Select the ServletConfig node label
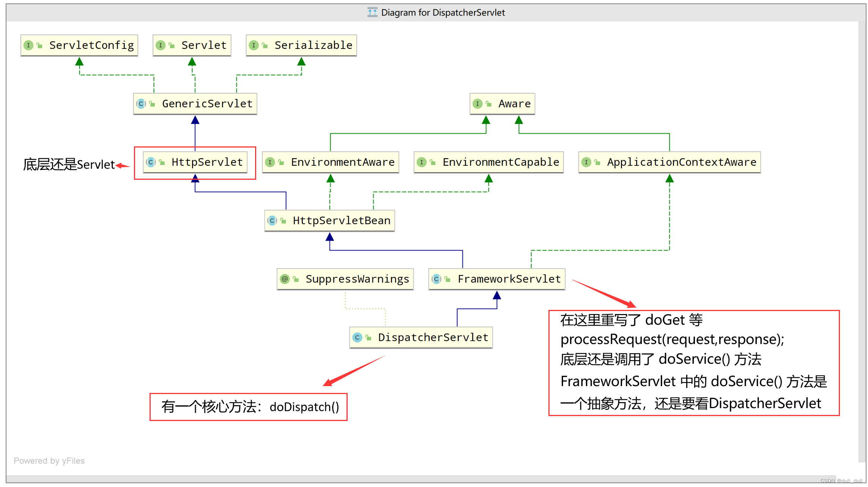 tap(91, 46)
